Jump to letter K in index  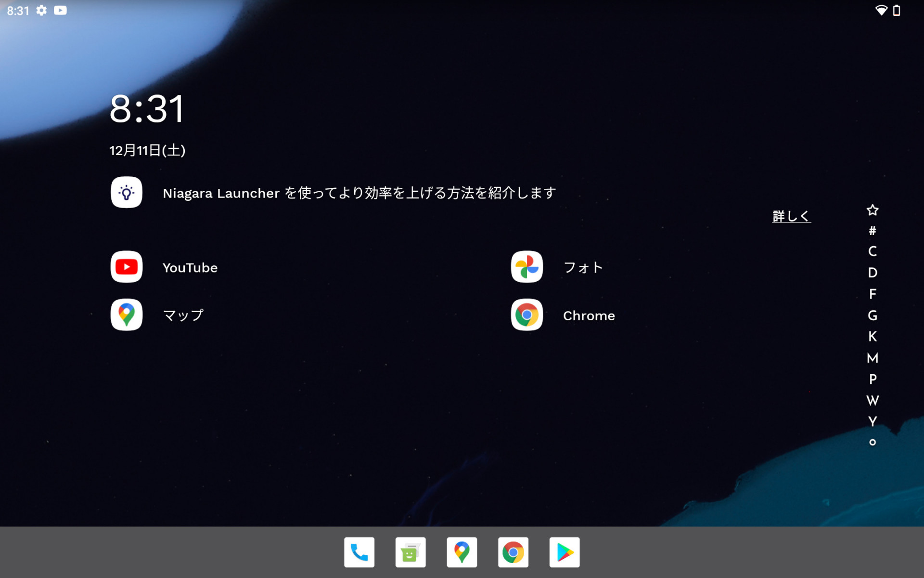point(873,336)
